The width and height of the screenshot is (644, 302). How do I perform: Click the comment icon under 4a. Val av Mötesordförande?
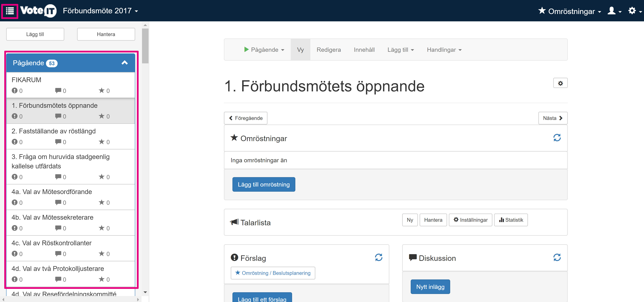point(58,202)
